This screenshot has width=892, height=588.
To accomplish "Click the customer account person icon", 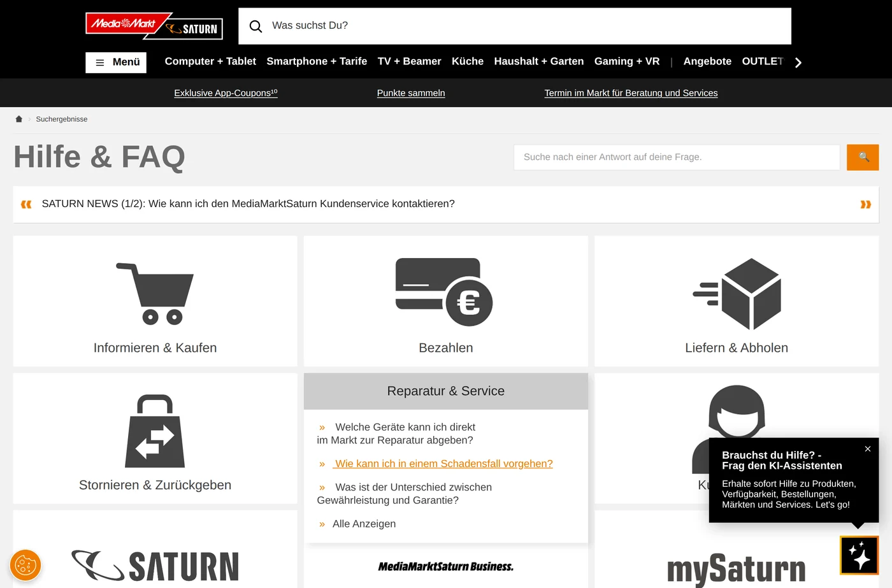I will (737, 412).
